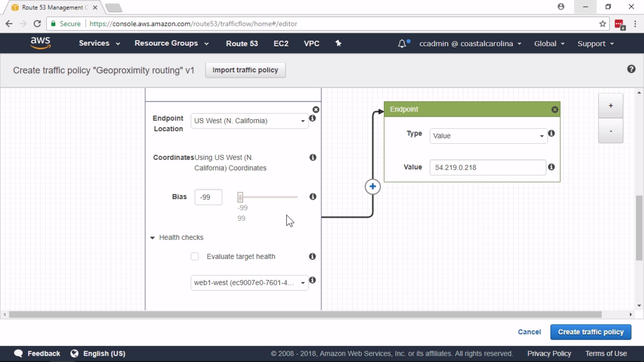The height and width of the screenshot is (362, 644).
Task: Show info icon next to Bias slider
Action: point(313,197)
